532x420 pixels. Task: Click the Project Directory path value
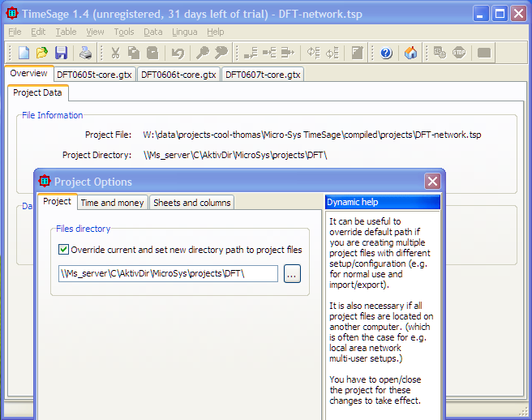(235, 155)
